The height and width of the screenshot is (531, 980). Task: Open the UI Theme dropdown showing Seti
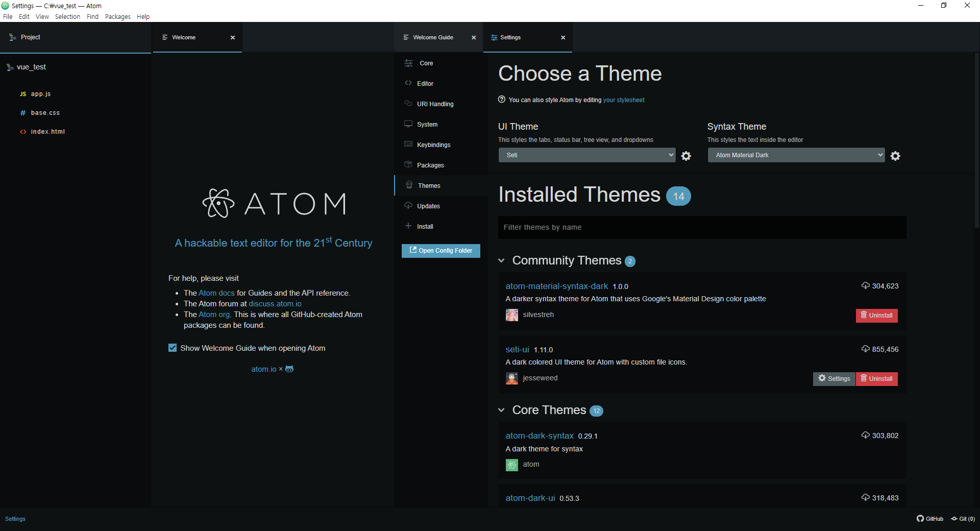[587, 155]
